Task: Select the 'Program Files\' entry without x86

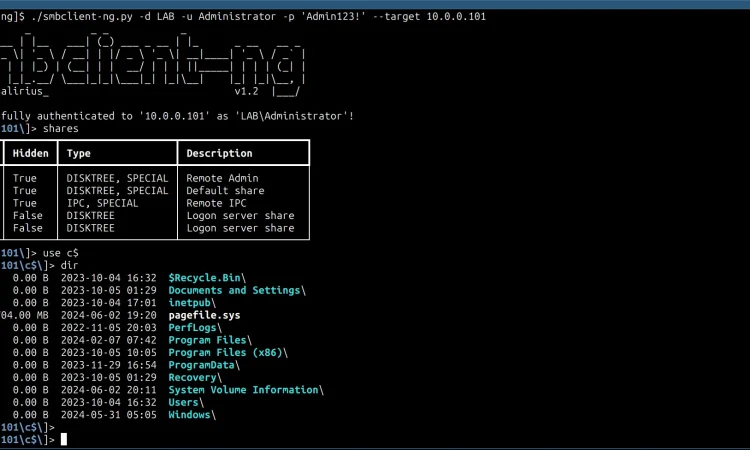Action: click(x=210, y=340)
